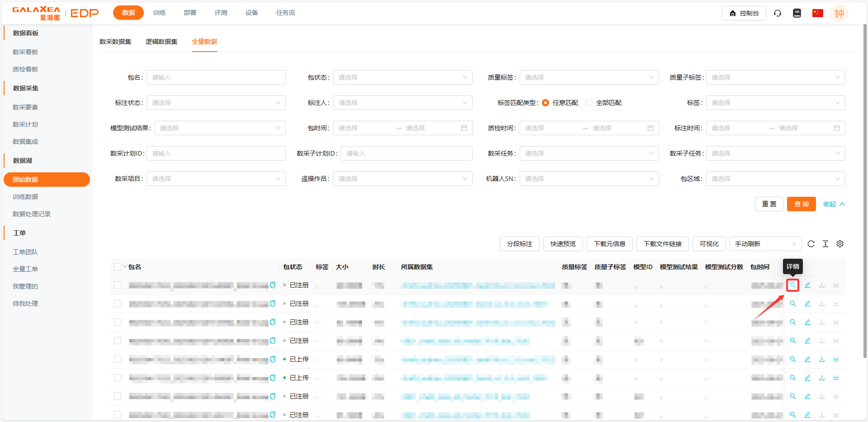Viewport: 868px width, 422px height.
Task: Open table column settings gear icon
Action: [840, 244]
